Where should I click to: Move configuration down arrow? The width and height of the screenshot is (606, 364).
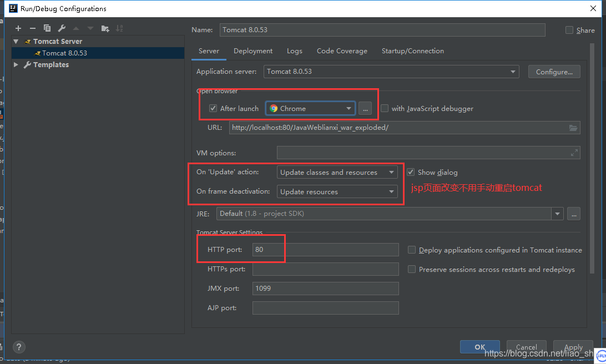[90, 28]
